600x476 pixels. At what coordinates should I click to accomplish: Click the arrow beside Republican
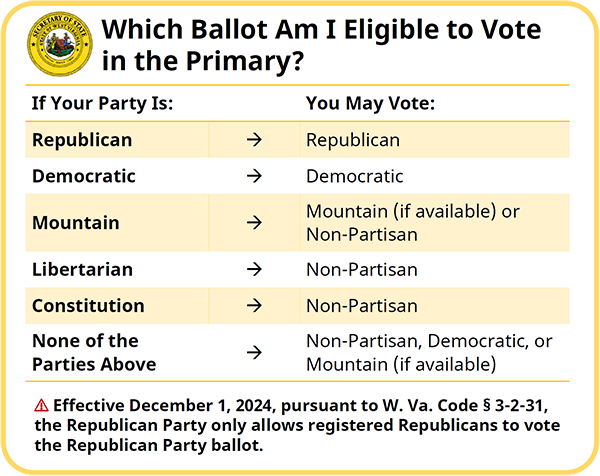point(254,140)
